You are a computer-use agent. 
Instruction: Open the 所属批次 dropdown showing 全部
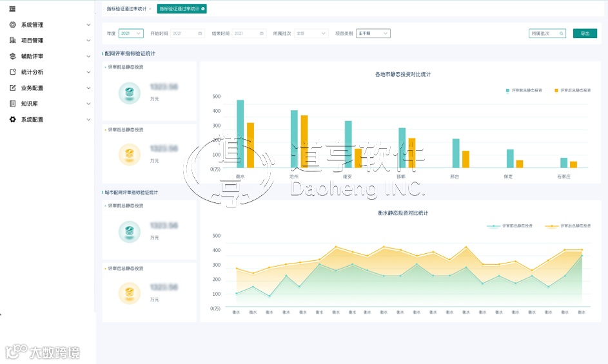click(x=311, y=34)
